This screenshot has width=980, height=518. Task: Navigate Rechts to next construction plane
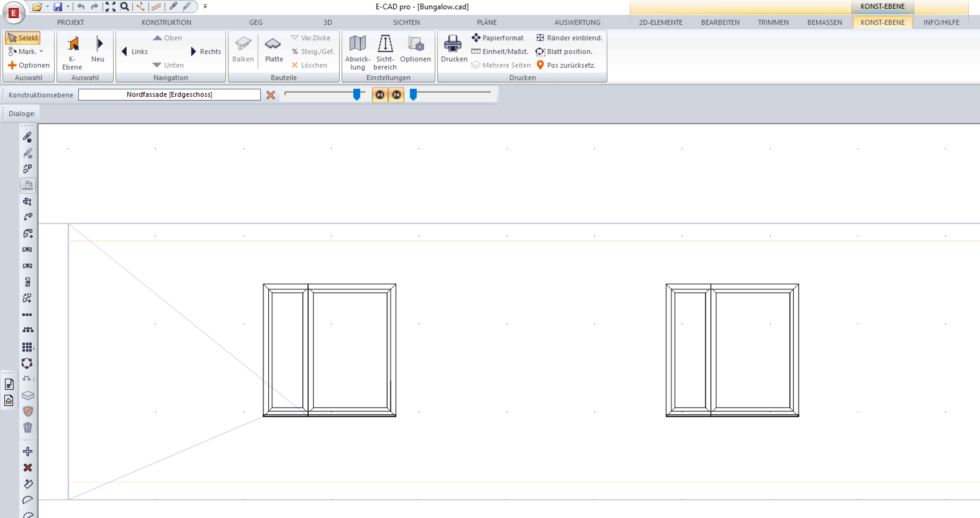(x=206, y=51)
